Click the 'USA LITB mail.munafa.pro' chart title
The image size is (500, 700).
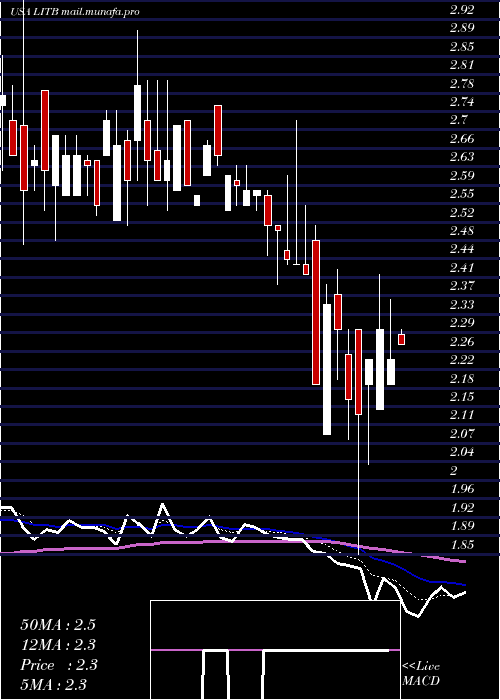(x=75, y=12)
